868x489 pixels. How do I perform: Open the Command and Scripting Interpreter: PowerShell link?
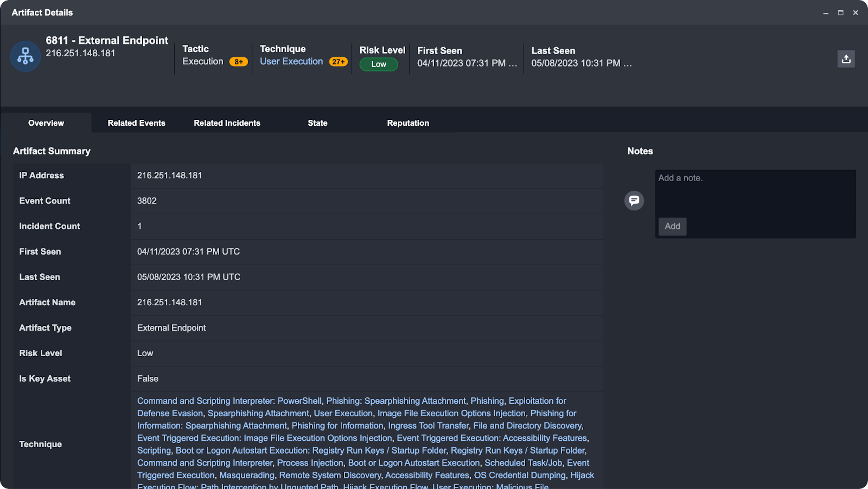pyautogui.click(x=229, y=401)
